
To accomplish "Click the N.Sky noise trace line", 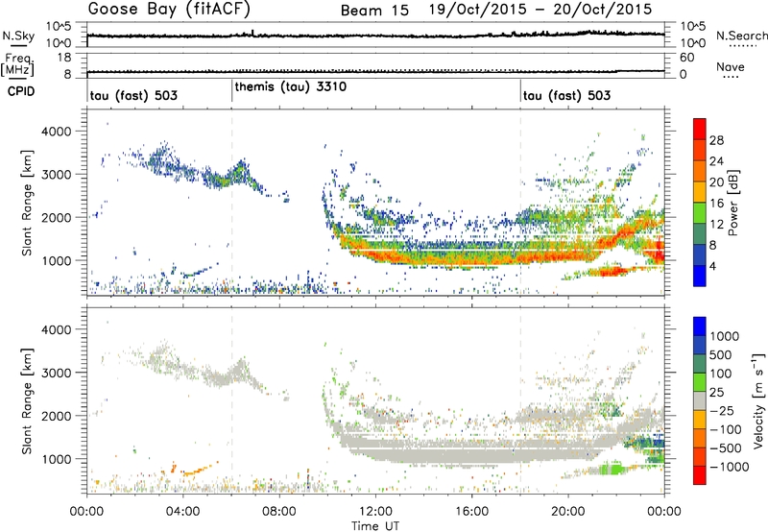I will click(x=375, y=36).
